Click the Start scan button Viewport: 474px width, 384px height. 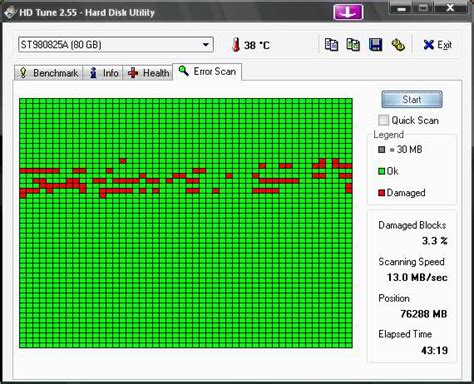point(412,99)
